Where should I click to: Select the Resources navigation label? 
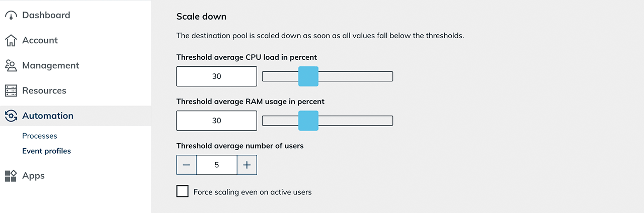44,91
